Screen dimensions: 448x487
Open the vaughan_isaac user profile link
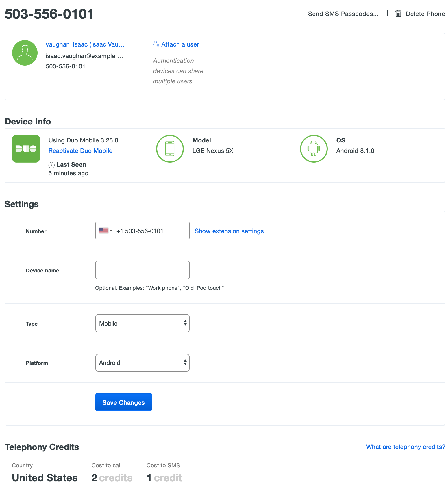tap(85, 44)
